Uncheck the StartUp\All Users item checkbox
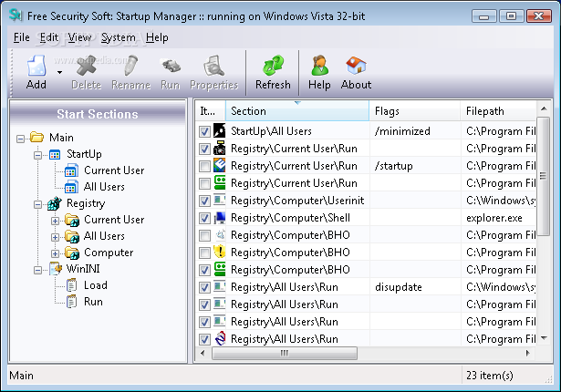This screenshot has width=561, height=392. pyautogui.click(x=204, y=131)
